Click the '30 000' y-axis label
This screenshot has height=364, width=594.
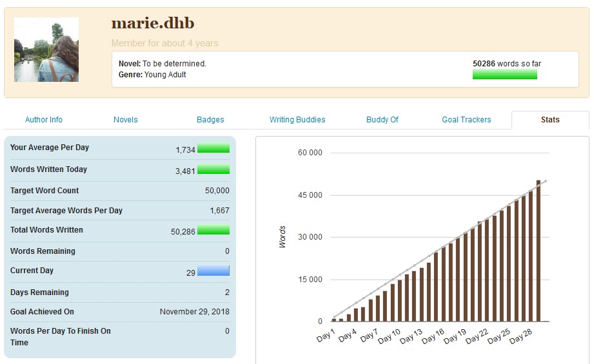pyautogui.click(x=310, y=237)
